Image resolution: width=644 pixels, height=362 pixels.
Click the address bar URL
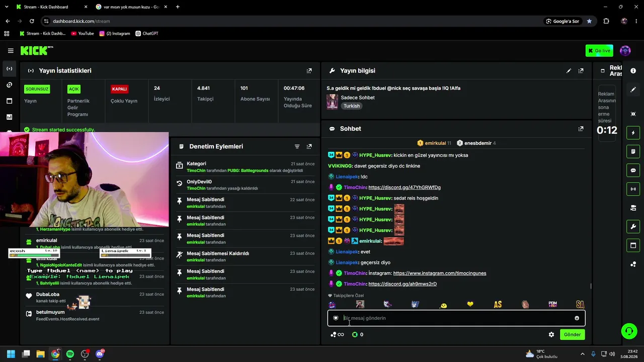tap(81, 21)
